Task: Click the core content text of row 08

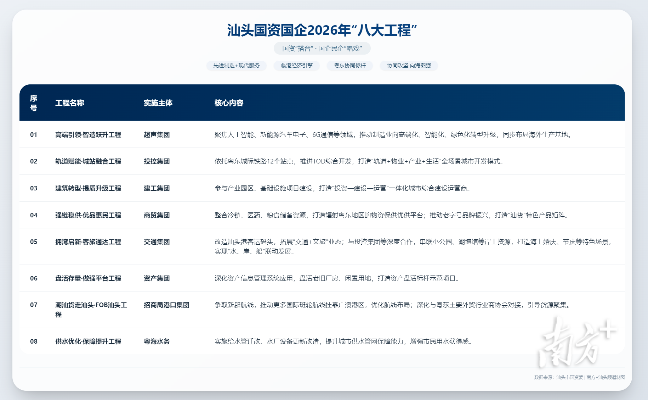Action: pos(340,341)
